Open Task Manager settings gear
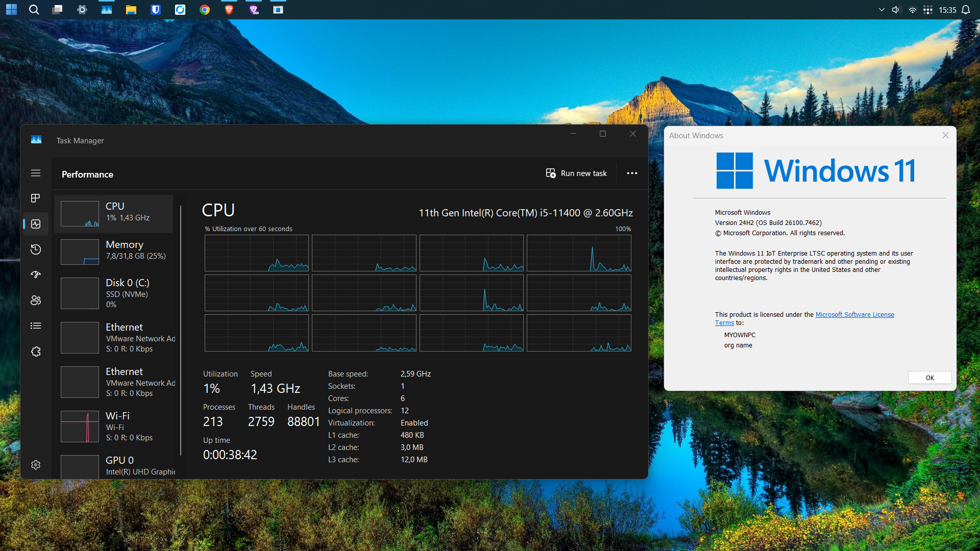This screenshot has height=551, width=980. pos(36,465)
